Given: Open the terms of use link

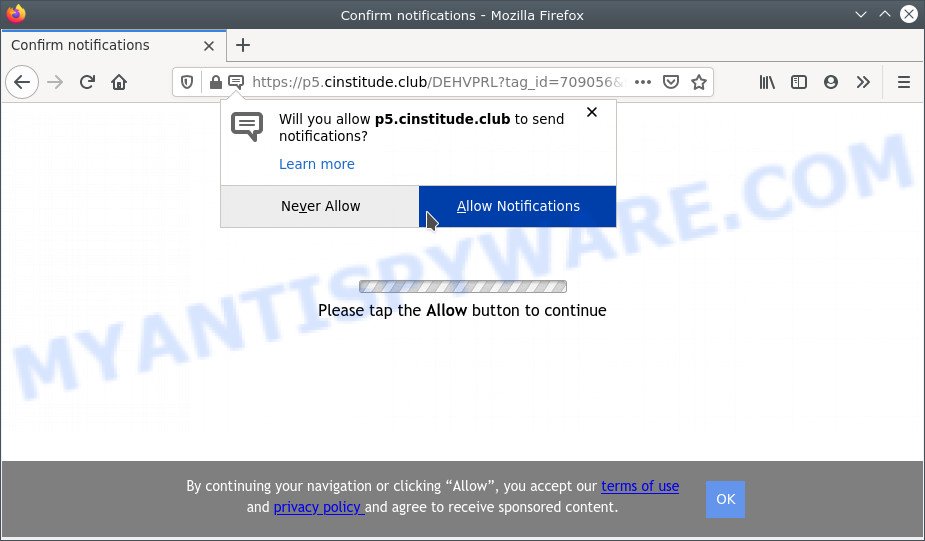Looking at the screenshot, I should point(640,486).
